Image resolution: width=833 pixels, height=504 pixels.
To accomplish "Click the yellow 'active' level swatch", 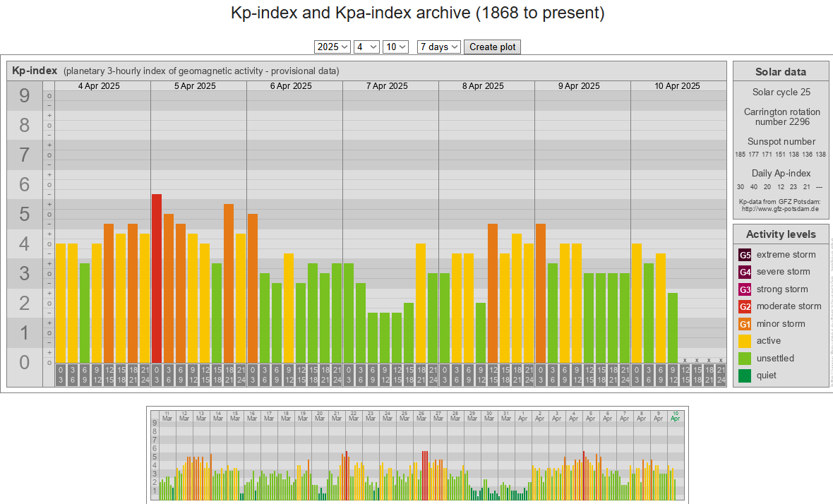I will click(x=745, y=341).
